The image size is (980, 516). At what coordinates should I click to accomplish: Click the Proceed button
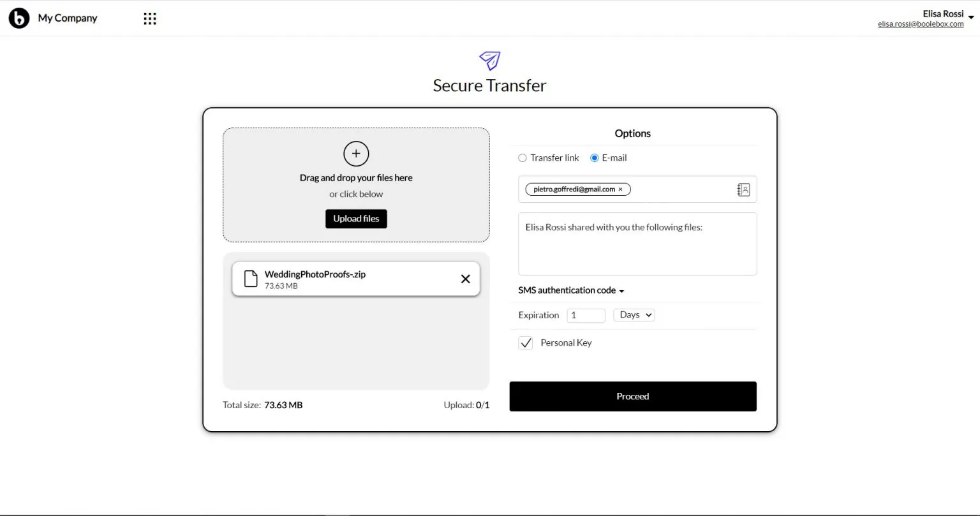point(633,397)
